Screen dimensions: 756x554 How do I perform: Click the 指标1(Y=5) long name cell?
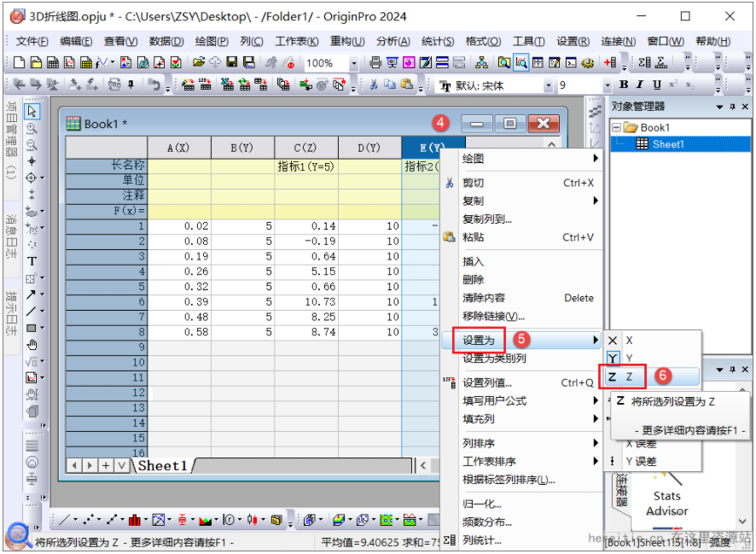tap(306, 166)
